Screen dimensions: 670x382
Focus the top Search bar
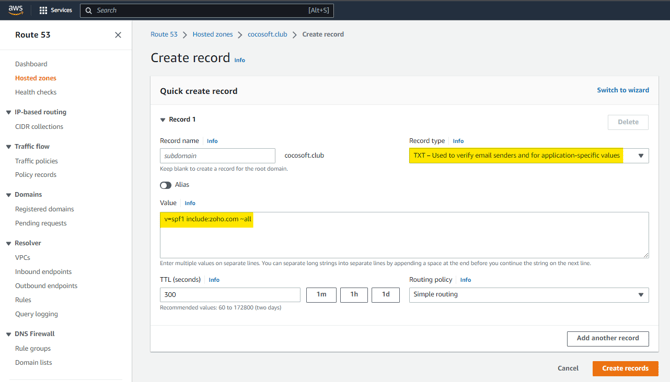207,10
